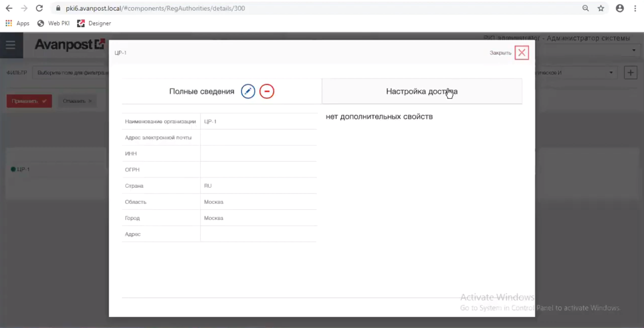
Task: Open the hamburger menu in Avanpost header
Action: 10,45
